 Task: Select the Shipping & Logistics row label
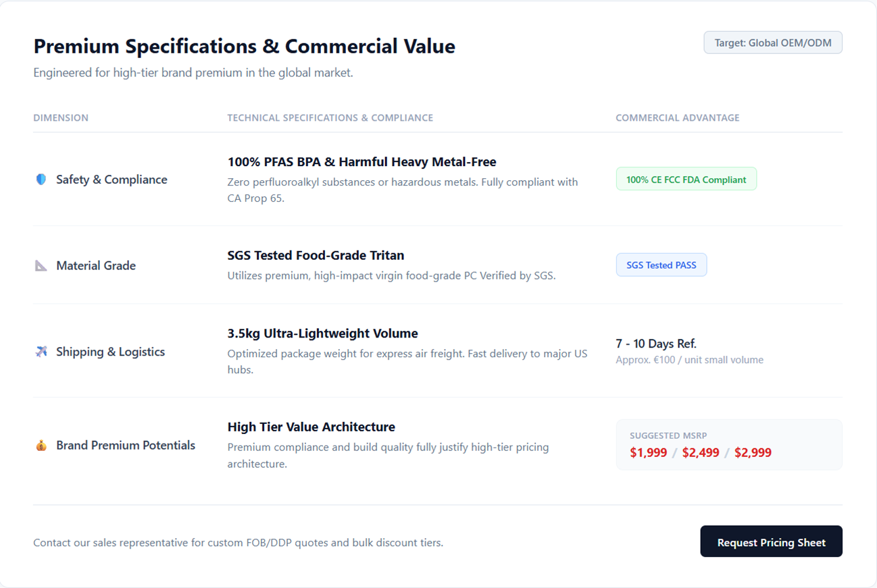pos(110,352)
